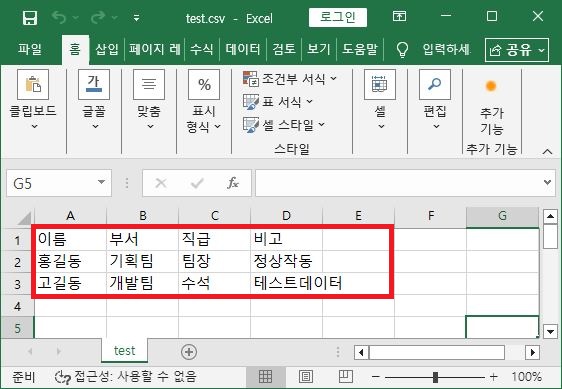Click the lightbulb Tell Me icon
This screenshot has width=562, height=389.
pos(403,49)
